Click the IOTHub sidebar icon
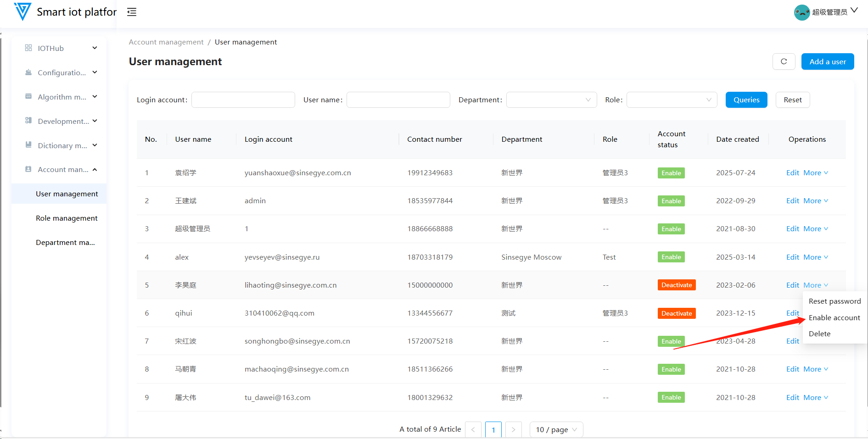 (x=28, y=48)
